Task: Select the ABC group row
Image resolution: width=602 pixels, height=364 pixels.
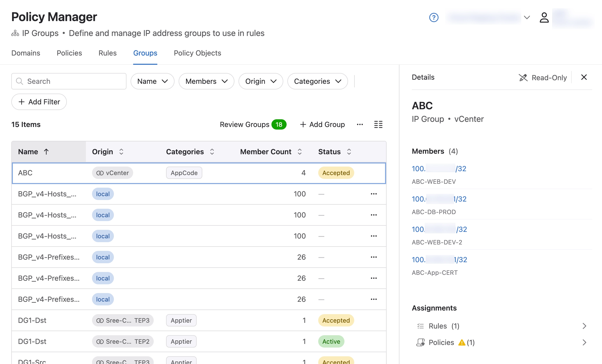Action: 199,173
